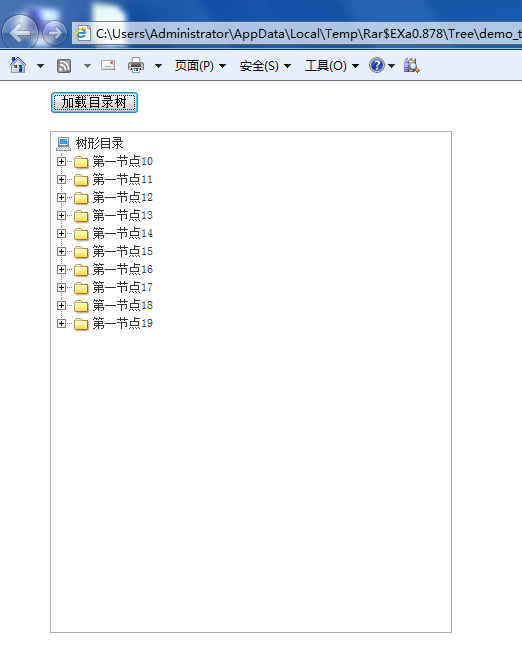Click the Print icon
522x658 pixels.
(x=136, y=65)
